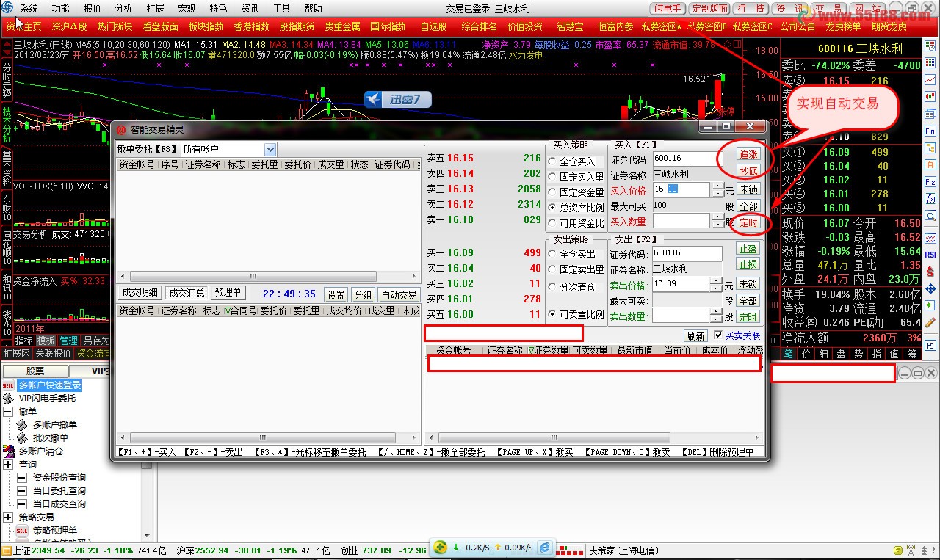940x560 pixels.
Task: Expand the 策略交易 tree node
Action: click(8, 517)
